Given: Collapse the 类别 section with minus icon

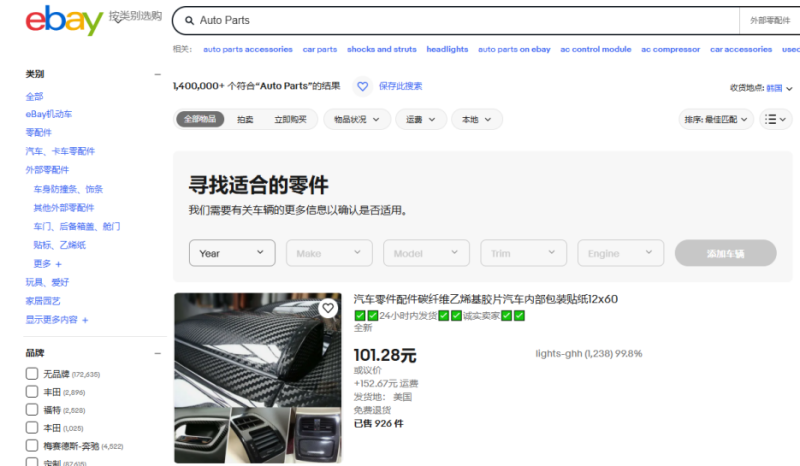Looking at the screenshot, I should (x=157, y=74).
